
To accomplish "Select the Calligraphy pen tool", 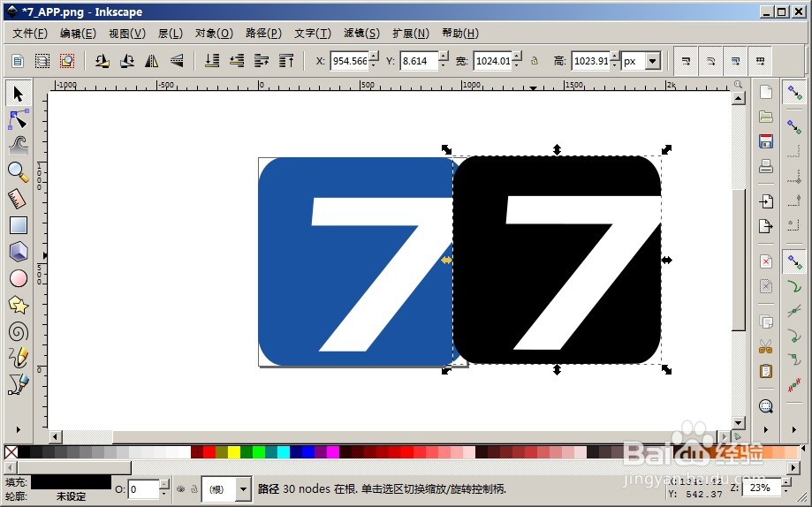I will 19,384.
